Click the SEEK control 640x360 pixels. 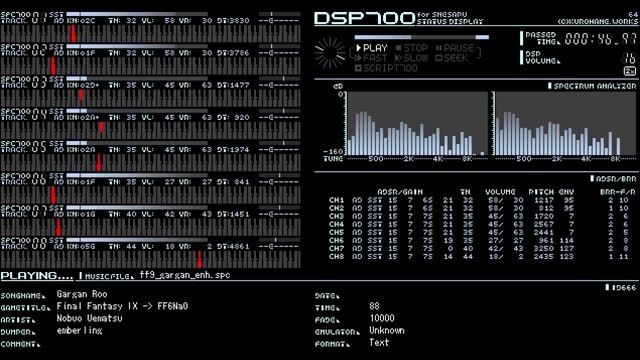click(x=451, y=58)
